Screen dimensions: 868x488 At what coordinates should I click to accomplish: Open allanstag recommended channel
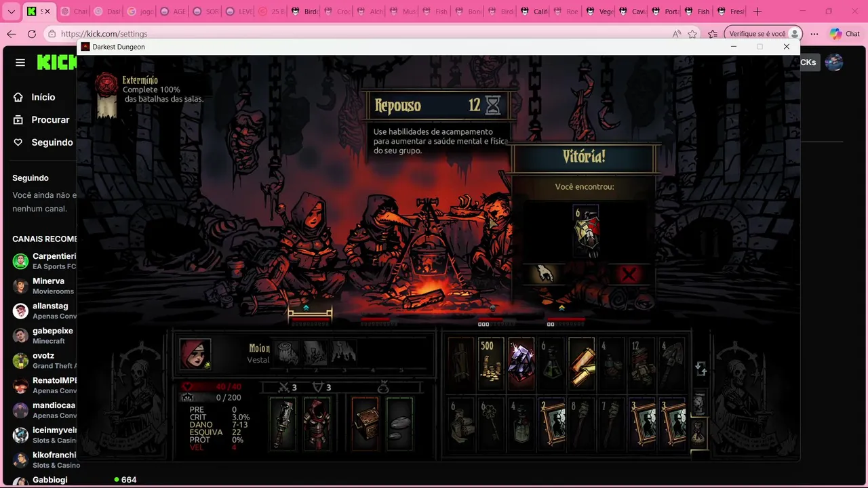pos(45,310)
